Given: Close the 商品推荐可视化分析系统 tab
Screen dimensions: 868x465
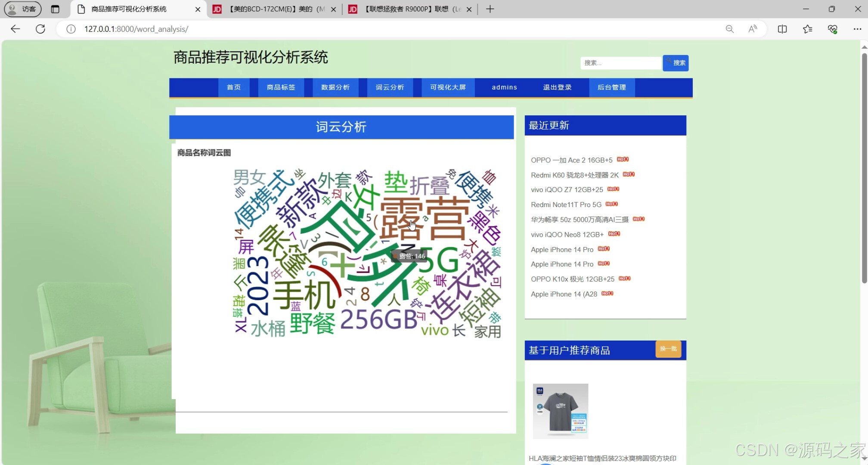Looking at the screenshot, I should click(x=198, y=9).
